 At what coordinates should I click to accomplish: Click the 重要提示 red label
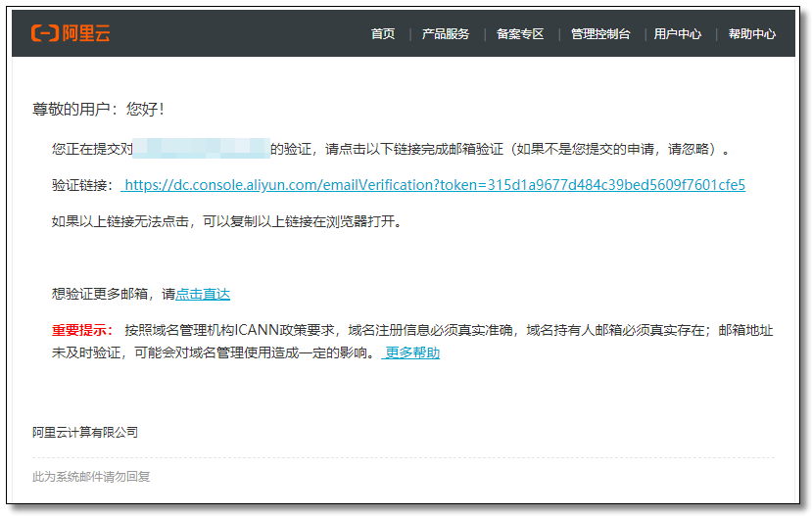point(82,330)
